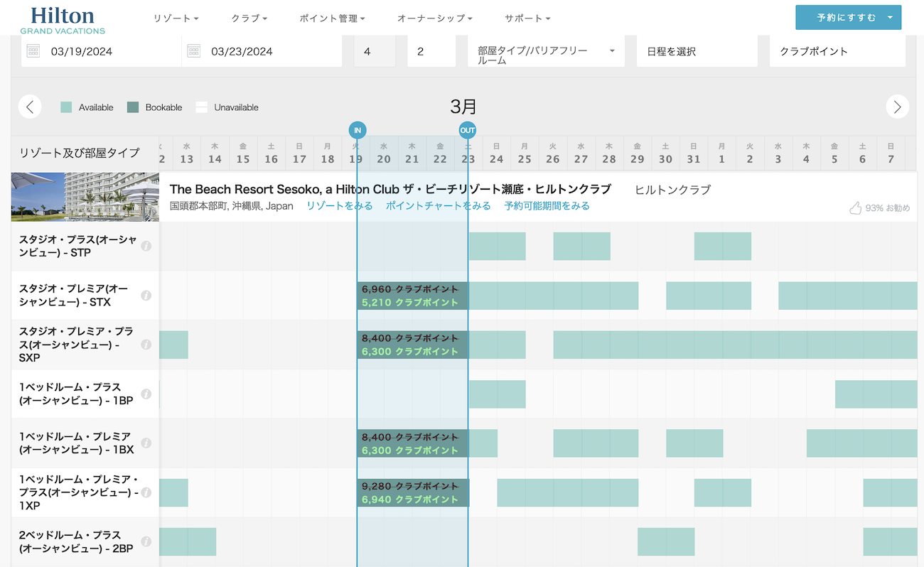This screenshot has height=567, width=924.
Task: Open the ポイントチャートをみる link
Action: pyautogui.click(x=439, y=206)
